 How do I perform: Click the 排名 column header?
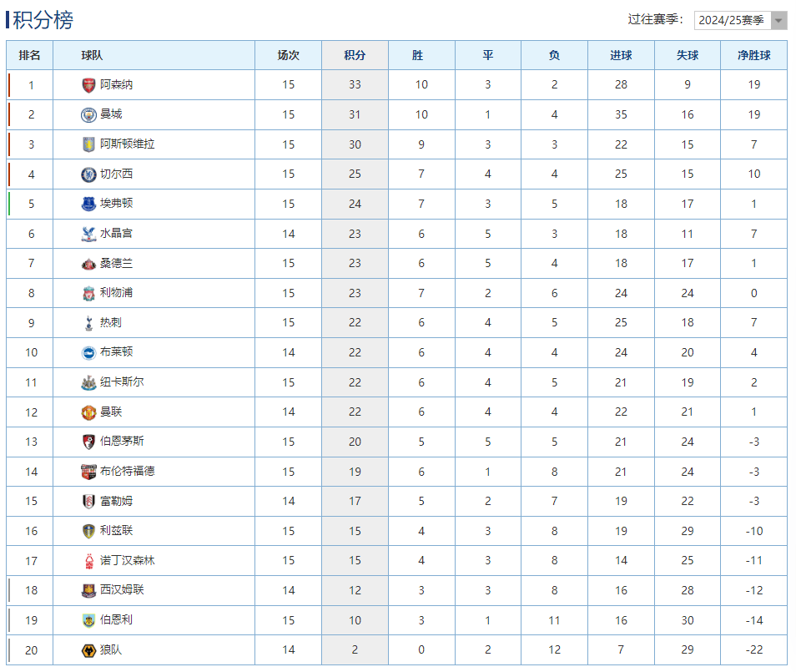click(x=30, y=55)
